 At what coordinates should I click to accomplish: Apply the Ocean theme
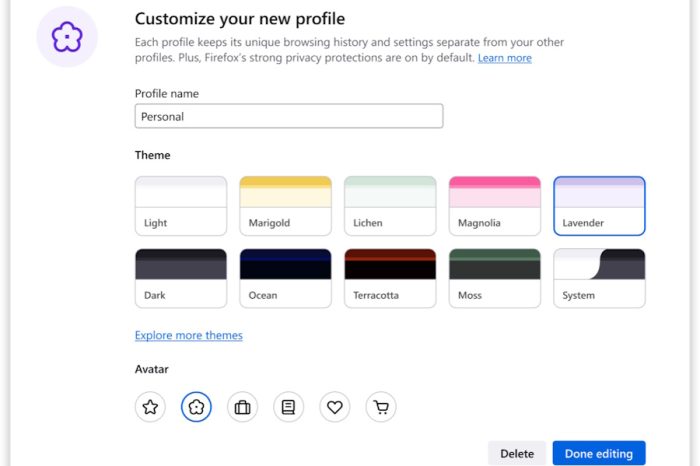(285, 278)
